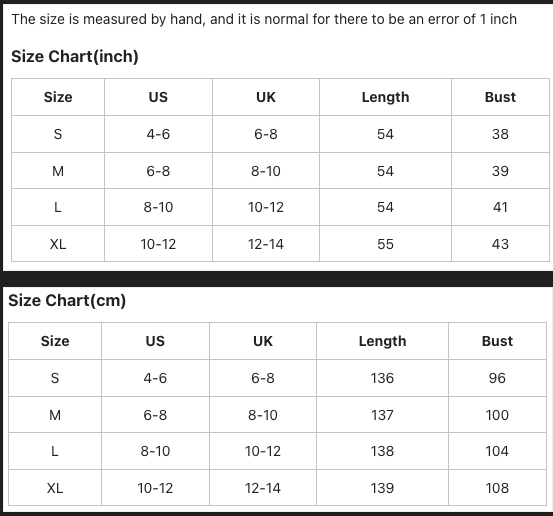This screenshot has width=553, height=516.
Task: Click bust value 43 in XL row
Action: [500, 244]
